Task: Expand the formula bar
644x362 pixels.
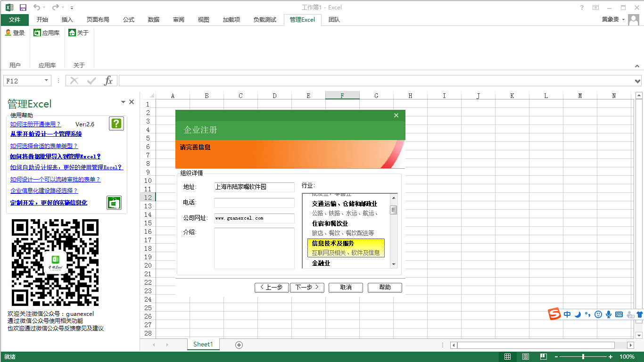Action: (x=638, y=81)
